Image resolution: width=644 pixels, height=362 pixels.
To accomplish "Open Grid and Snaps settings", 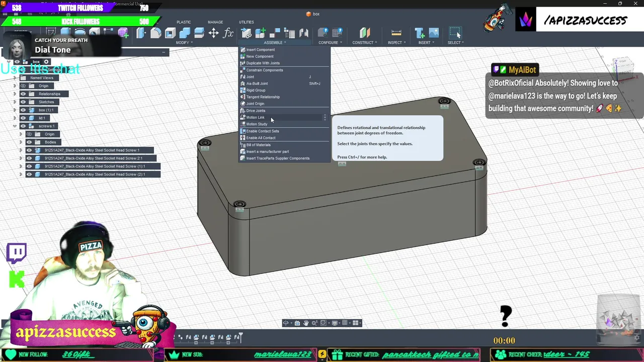I will 346,323.
